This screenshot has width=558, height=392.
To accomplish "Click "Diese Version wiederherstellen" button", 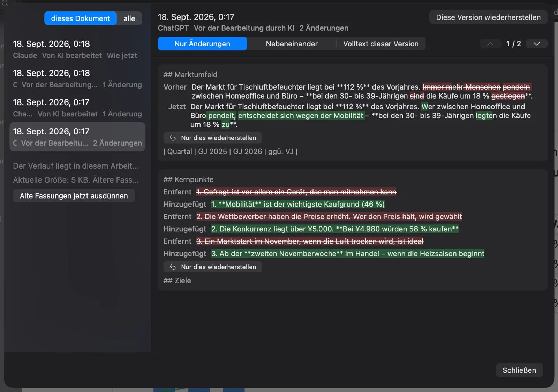I will 488,17.
